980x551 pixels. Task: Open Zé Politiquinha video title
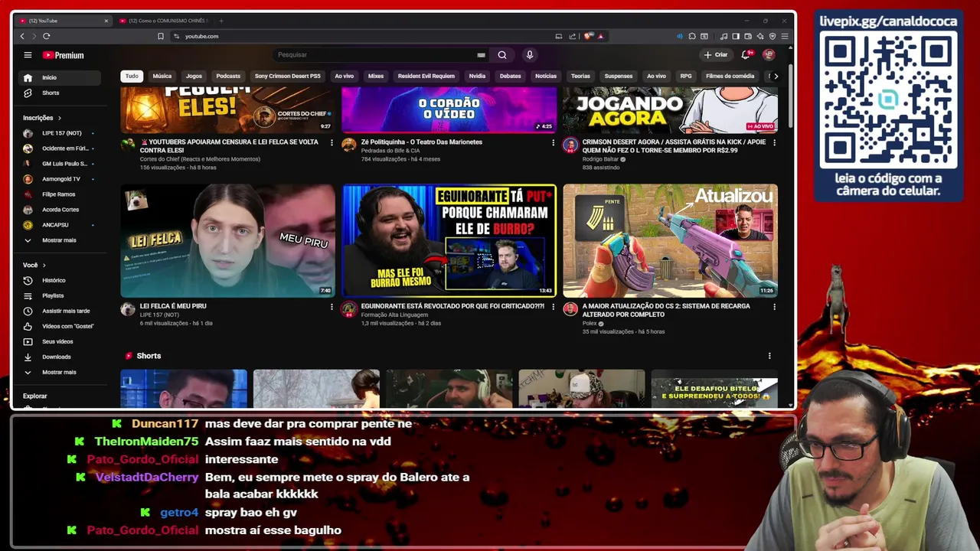(x=422, y=142)
